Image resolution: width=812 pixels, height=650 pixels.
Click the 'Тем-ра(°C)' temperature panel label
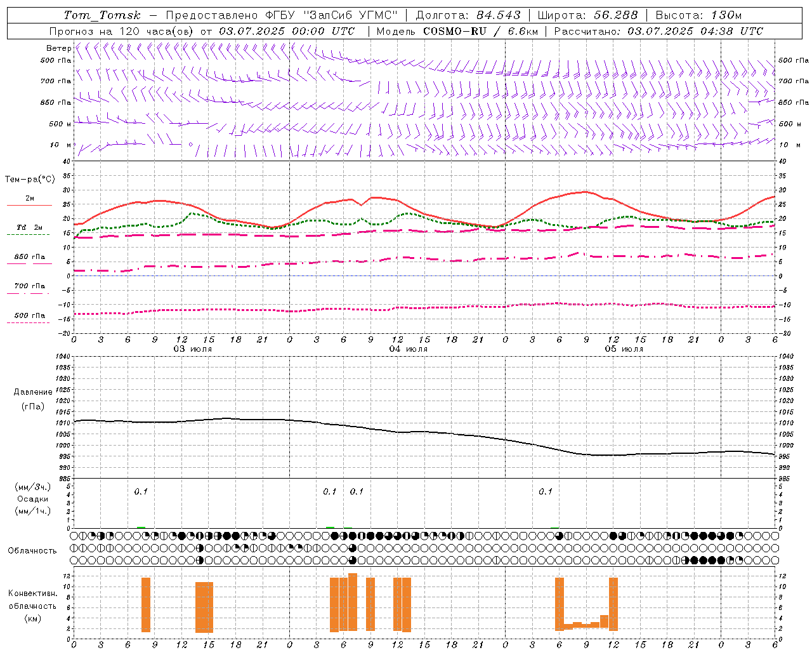point(30,180)
